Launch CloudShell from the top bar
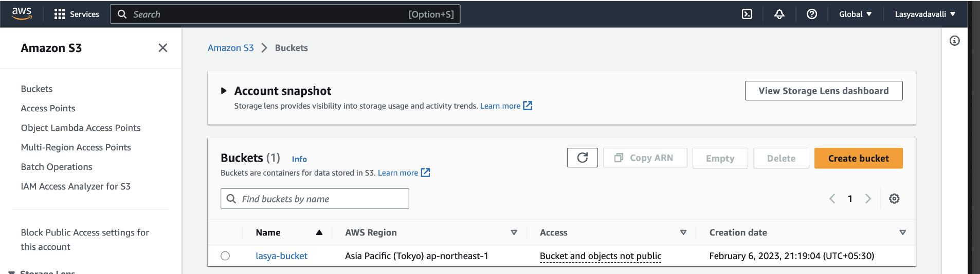 pos(747,14)
